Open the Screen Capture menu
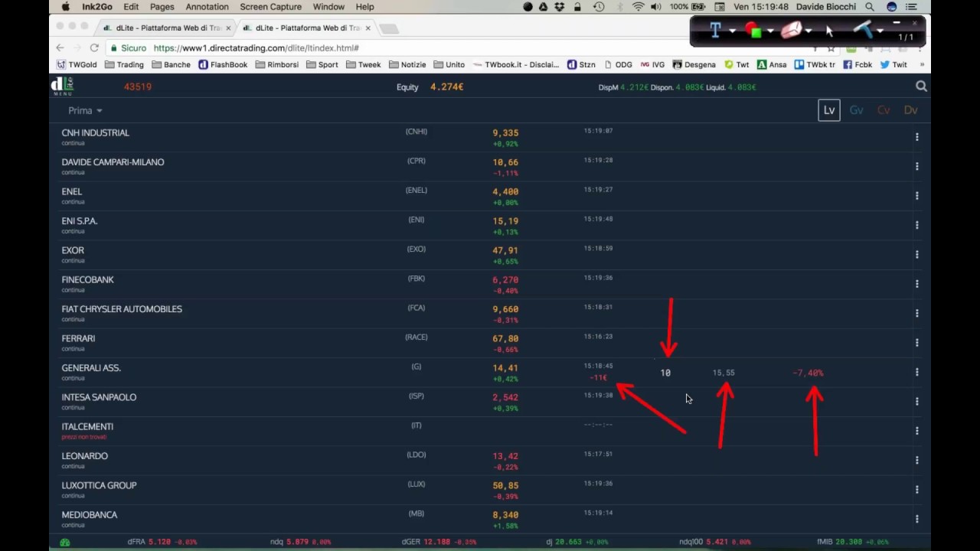Screen dimensions: 980x551 coord(270,7)
